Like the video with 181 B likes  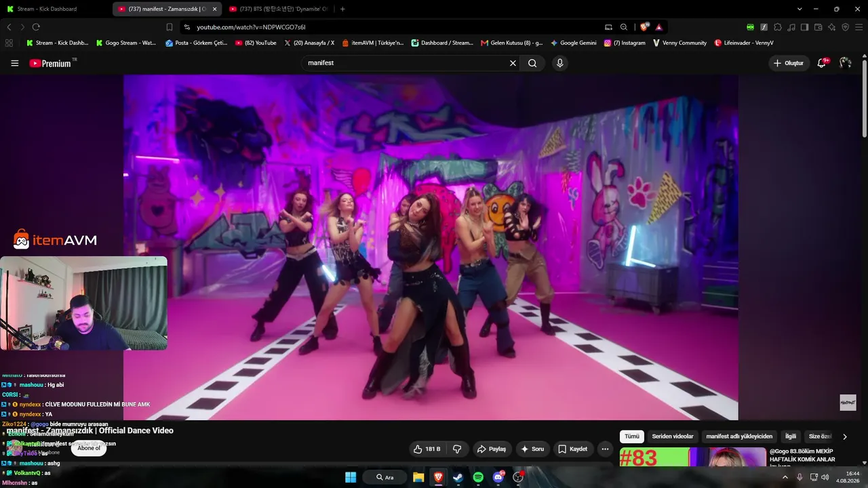[x=427, y=449]
